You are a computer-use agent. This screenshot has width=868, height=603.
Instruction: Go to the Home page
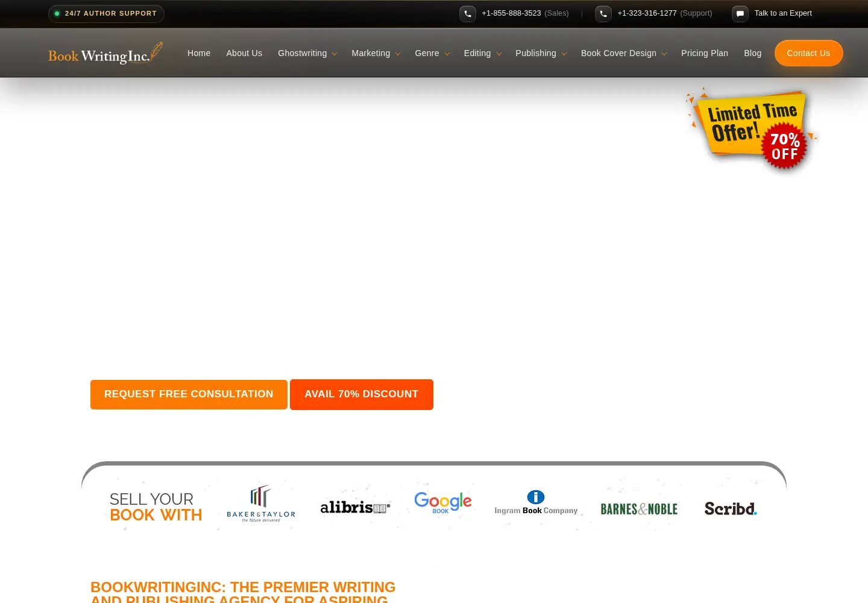[199, 53]
